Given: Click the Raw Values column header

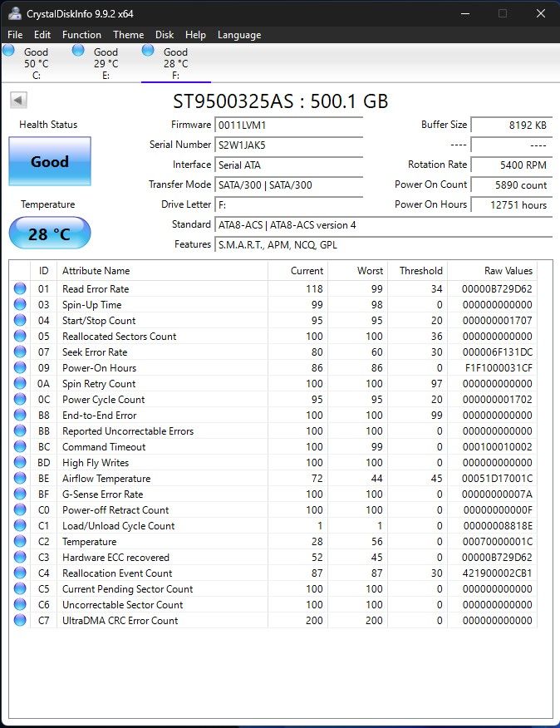Looking at the screenshot, I should click(x=508, y=271).
